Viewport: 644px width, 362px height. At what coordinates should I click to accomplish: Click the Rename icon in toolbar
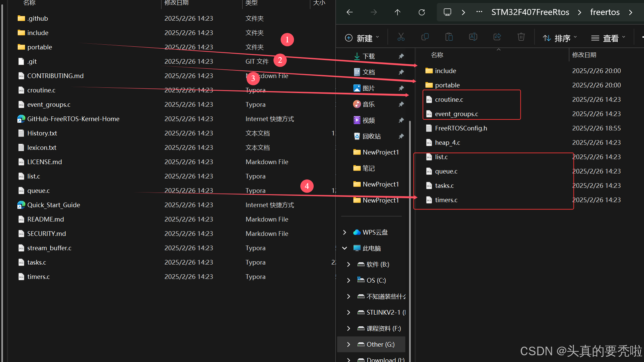coord(473,37)
